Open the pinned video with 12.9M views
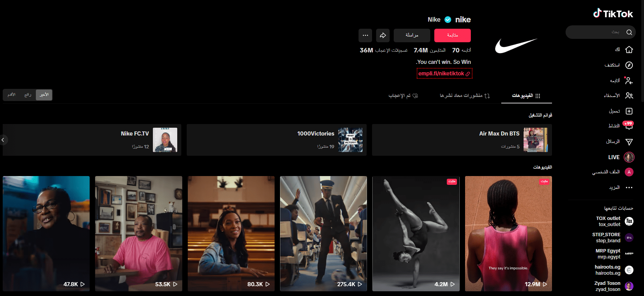Viewport: 644px width, 296px height. [x=508, y=233]
